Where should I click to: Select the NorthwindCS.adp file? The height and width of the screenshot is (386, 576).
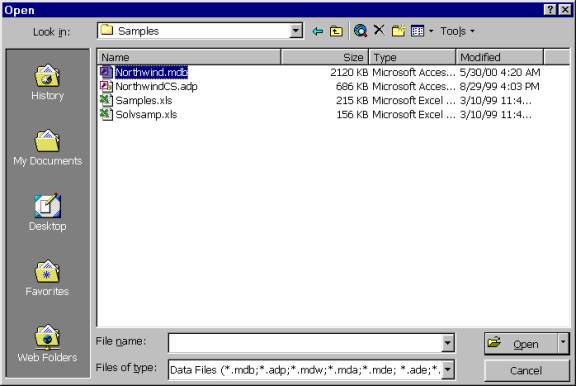coord(156,86)
